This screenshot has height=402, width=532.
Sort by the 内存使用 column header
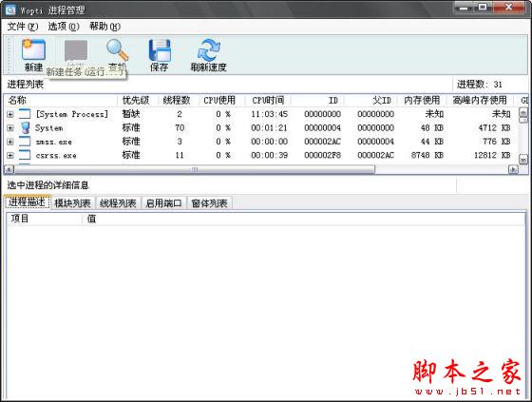pos(422,100)
